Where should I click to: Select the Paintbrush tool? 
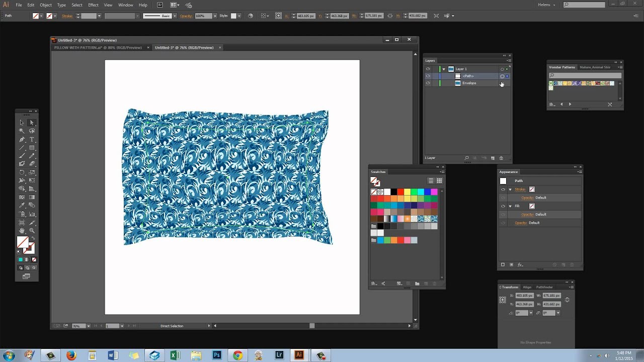point(22,155)
